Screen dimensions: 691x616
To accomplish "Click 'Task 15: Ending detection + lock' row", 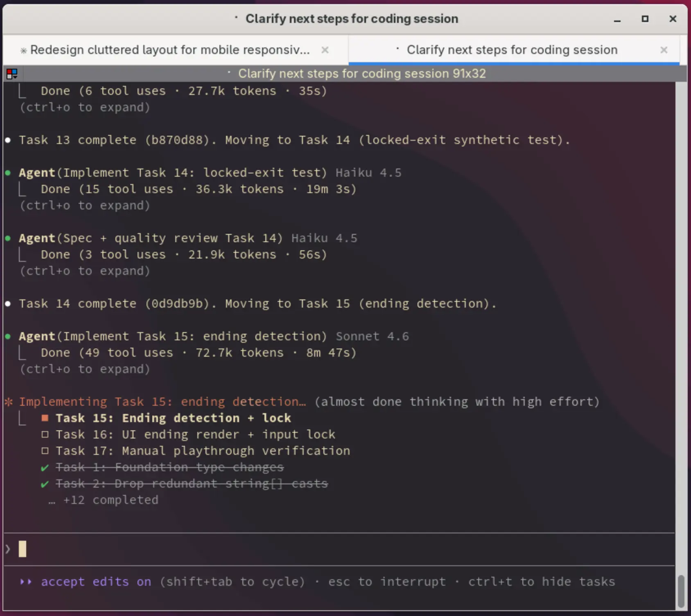I will click(173, 418).
